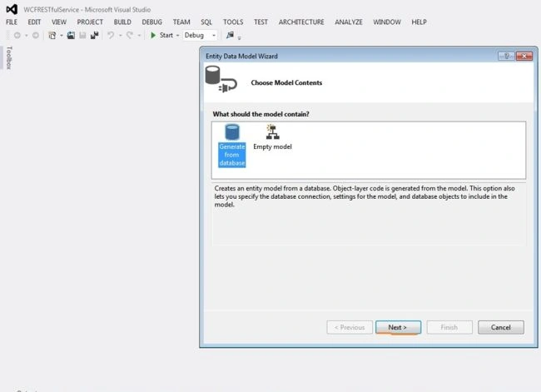Viewport: 541px width, 392px height.
Task: Click the green Start debugging arrow
Action: [x=153, y=35]
